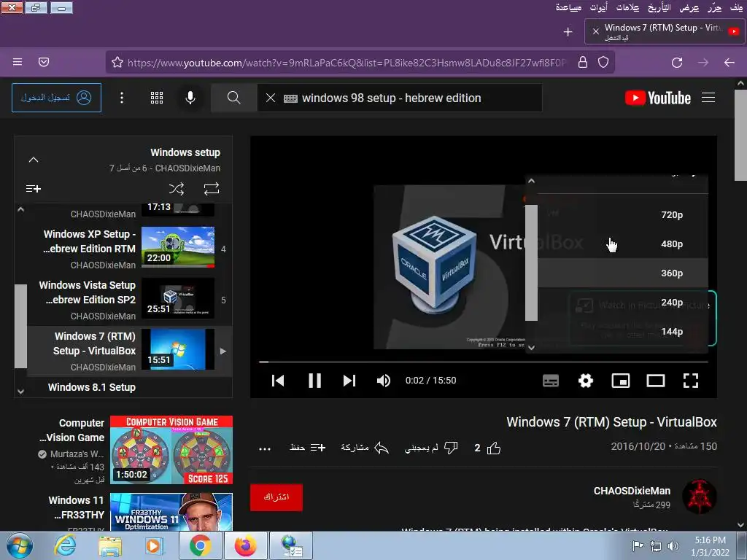Open Computer Vision Game recommended video
747x560 pixels.
171,450
